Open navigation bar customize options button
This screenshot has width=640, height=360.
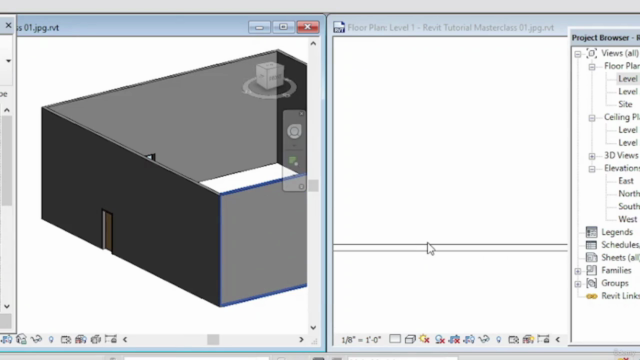click(301, 187)
